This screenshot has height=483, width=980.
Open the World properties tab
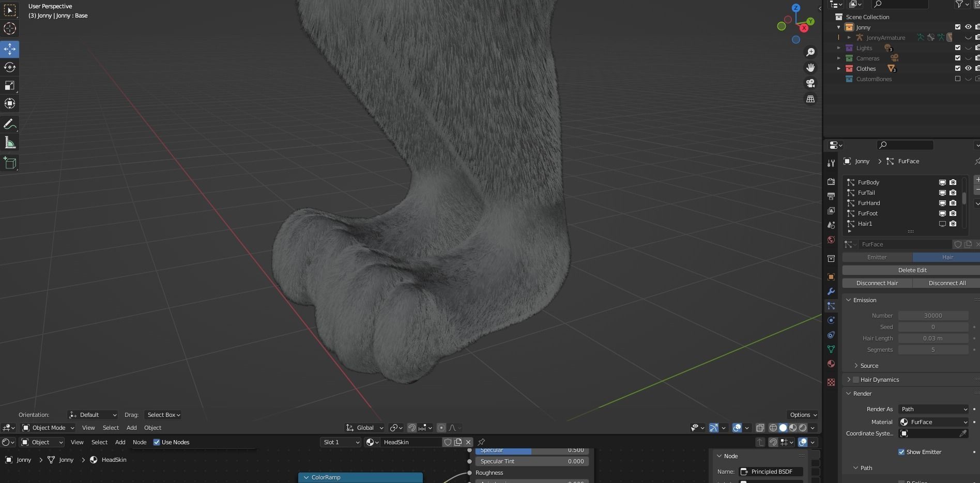tap(831, 240)
